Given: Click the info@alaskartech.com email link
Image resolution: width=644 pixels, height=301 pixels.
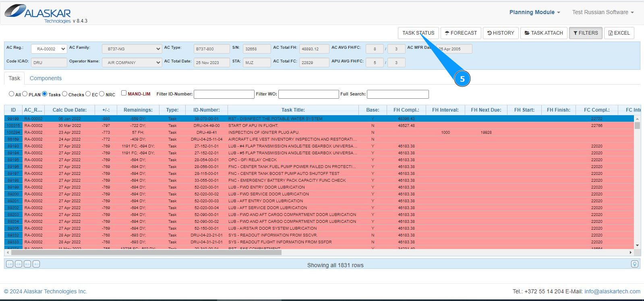Looking at the screenshot, I should (x=612, y=291).
